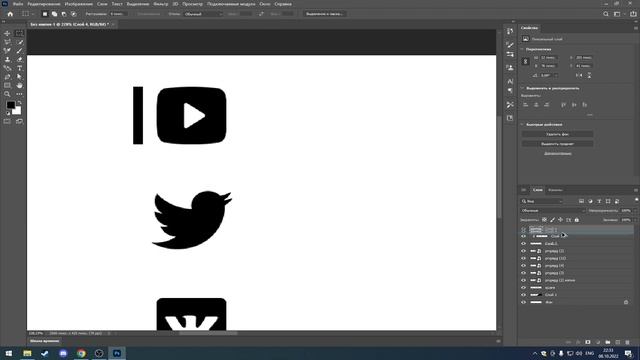
Task: Open the layer blend mode dropdown Обычные
Action: [553, 211]
